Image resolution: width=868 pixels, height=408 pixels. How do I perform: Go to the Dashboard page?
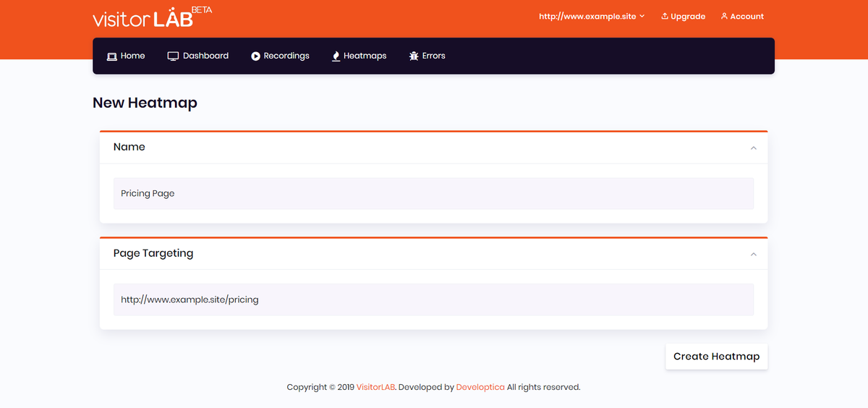point(198,56)
